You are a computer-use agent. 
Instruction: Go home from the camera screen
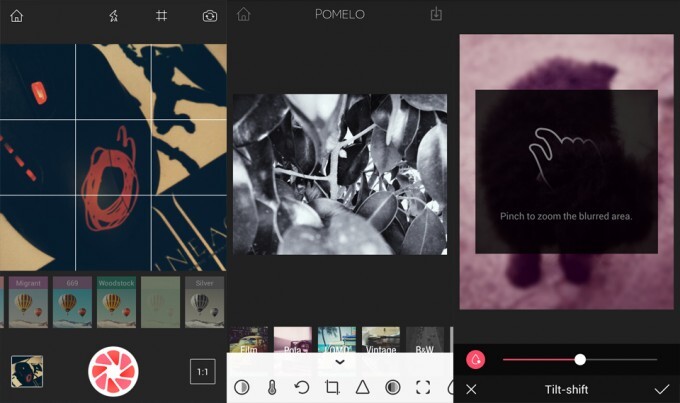tap(16, 15)
